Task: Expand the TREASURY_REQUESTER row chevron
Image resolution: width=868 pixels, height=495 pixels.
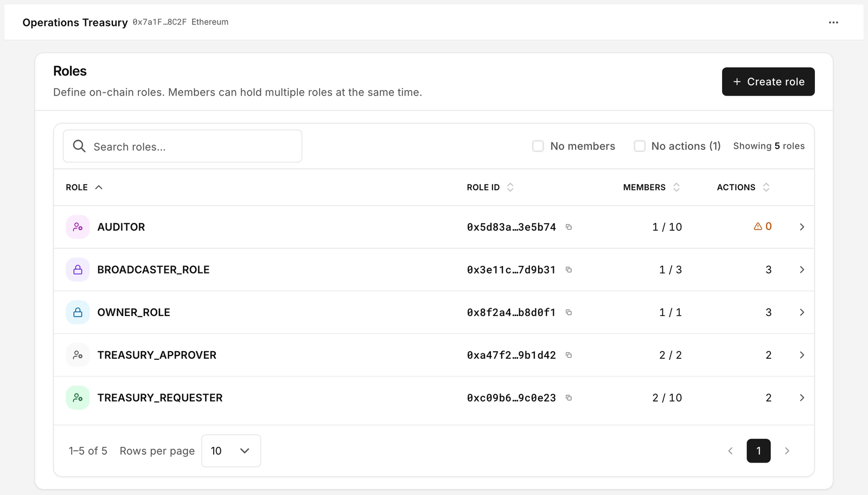Action: 802,398
